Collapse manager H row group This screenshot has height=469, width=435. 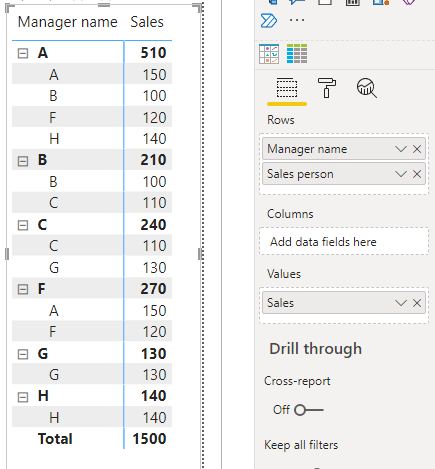click(x=23, y=397)
